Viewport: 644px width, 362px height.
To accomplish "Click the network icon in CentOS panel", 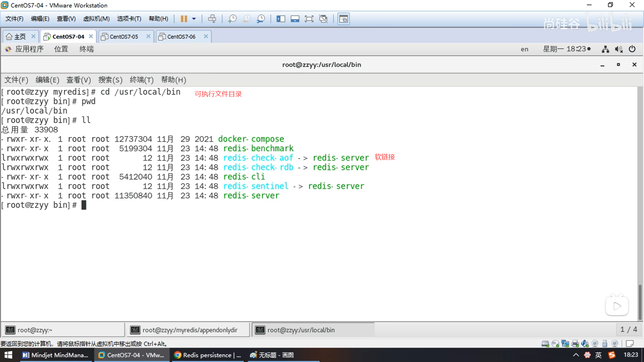I will (605, 49).
